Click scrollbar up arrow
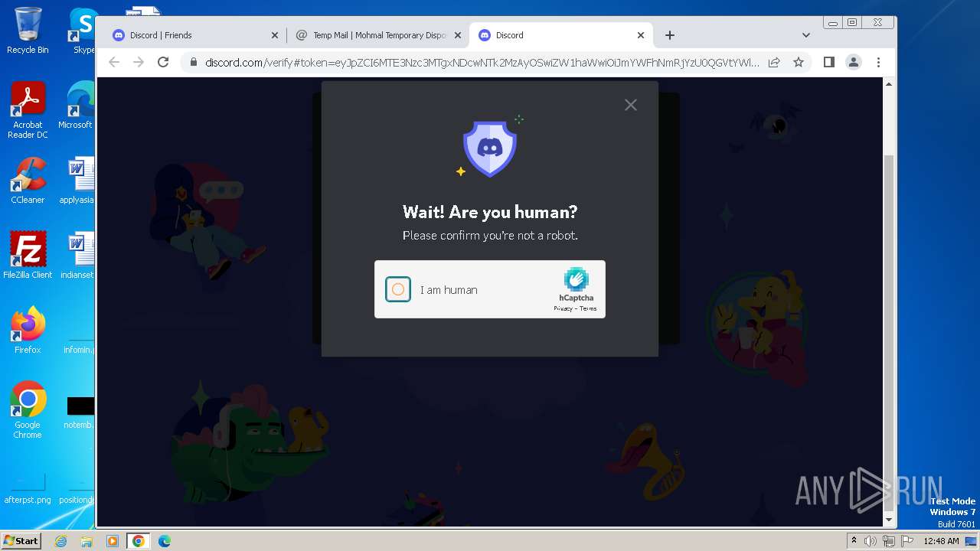This screenshot has height=551, width=980. tap(889, 83)
